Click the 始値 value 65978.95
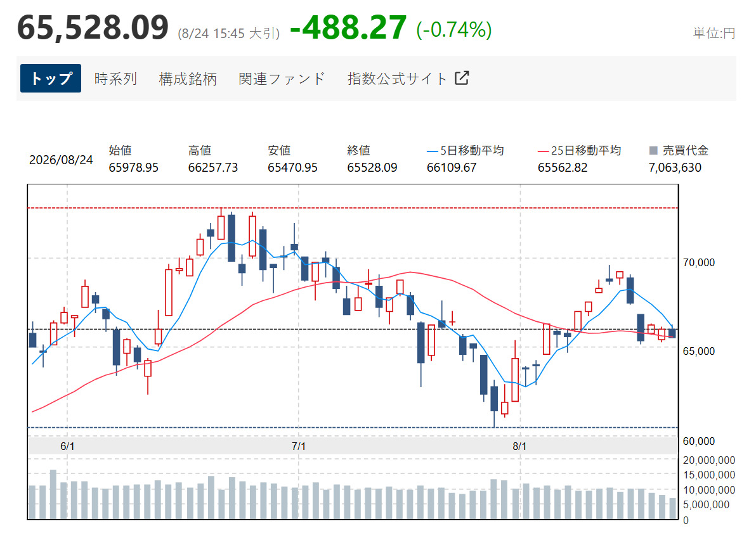 point(134,168)
